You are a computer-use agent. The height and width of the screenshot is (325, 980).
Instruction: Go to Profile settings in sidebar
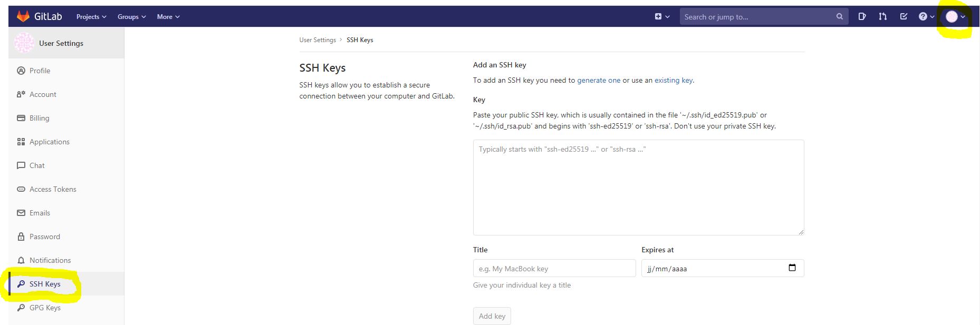40,71
